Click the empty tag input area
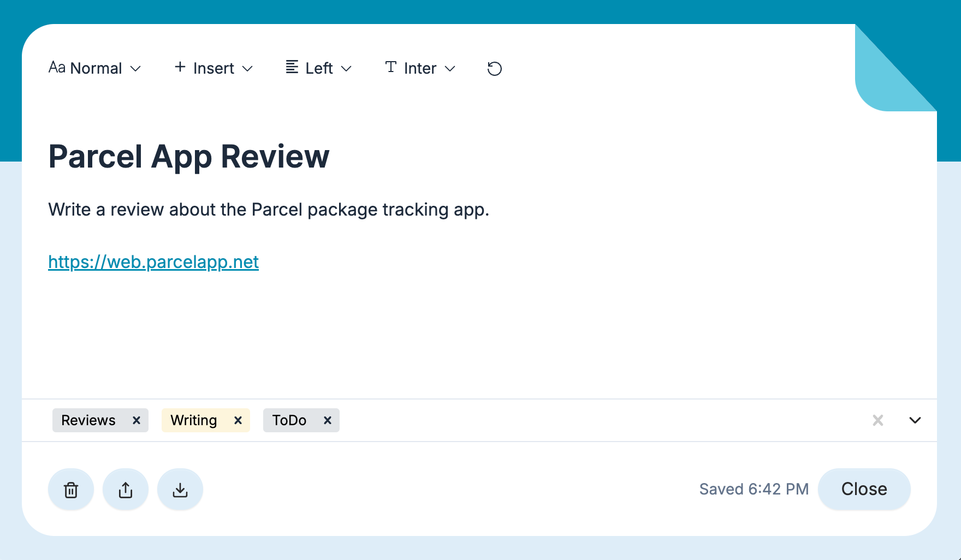961x560 pixels. click(x=601, y=420)
